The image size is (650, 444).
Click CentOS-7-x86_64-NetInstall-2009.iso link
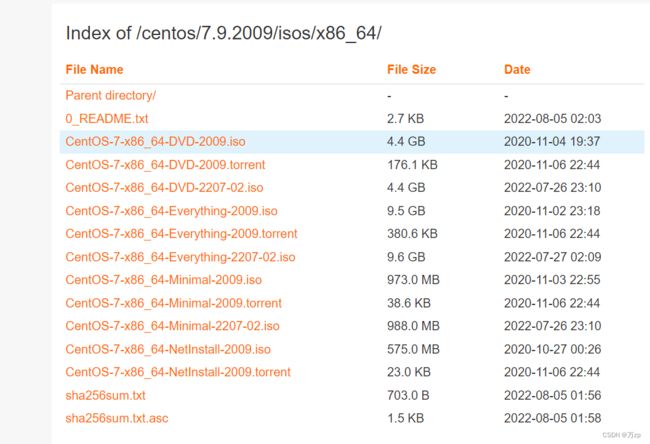click(168, 349)
